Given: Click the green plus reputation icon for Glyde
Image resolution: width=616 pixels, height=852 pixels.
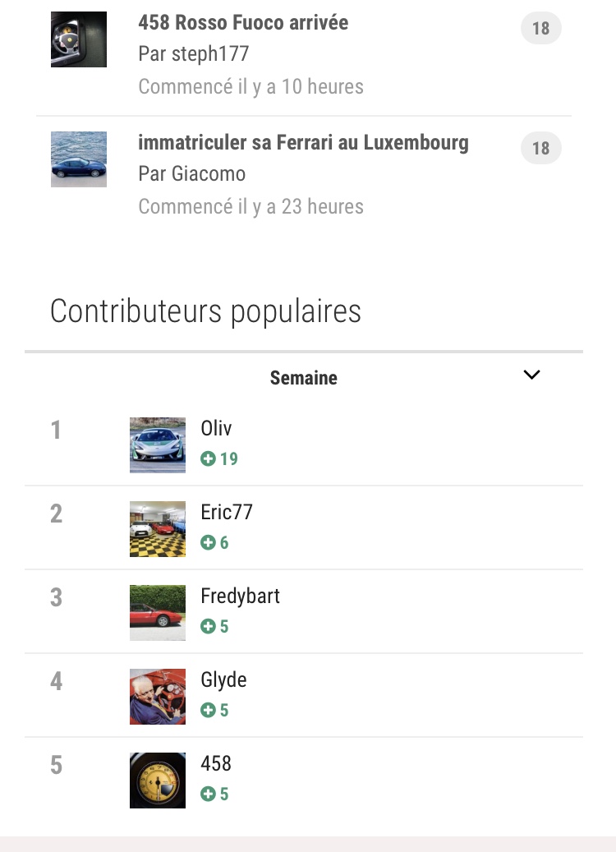Looking at the screenshot, I should pyautogui.click(x=209, y=710).
